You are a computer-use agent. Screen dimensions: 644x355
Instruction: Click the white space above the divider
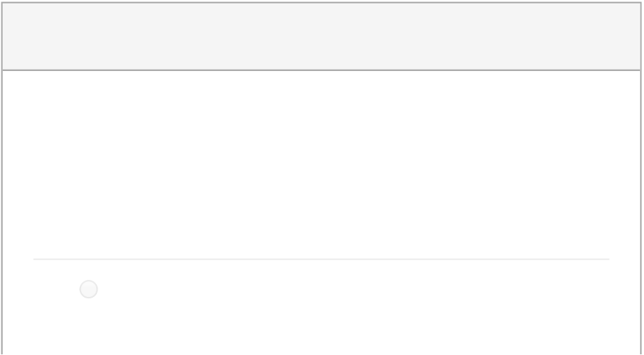pos(321,165)
